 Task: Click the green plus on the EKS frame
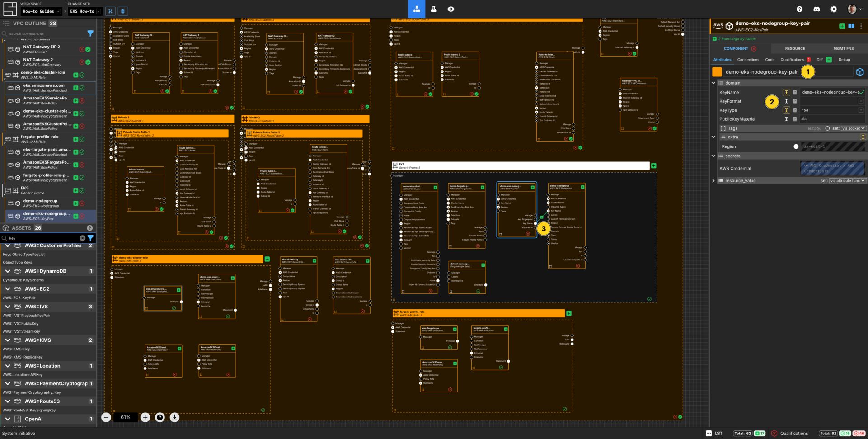pos(653,166)
